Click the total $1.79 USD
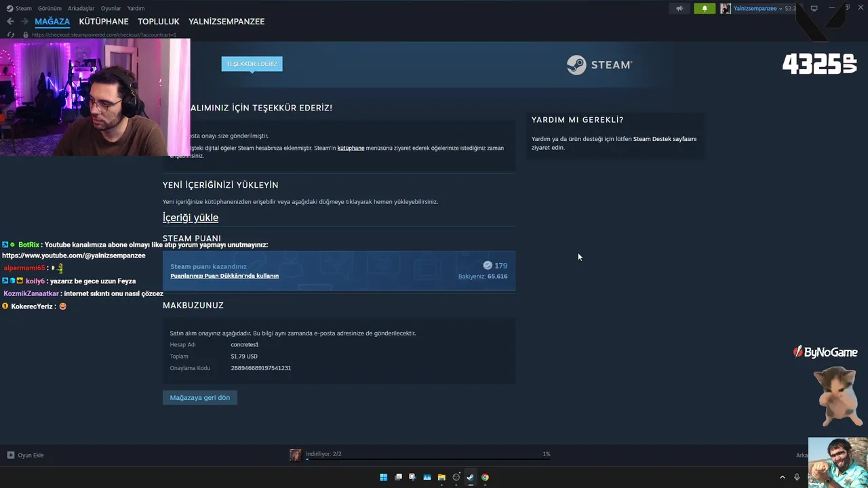The height and width of the screenshot is (488, 868). point(244,357)
